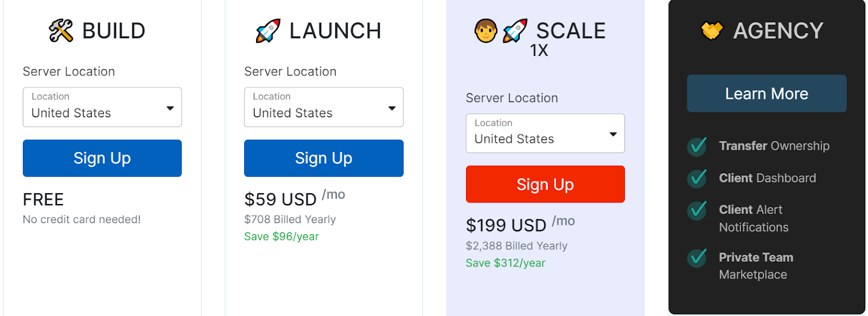This screenshot has width=868, height=316.
Task: Click the yellow heart icon beside AGENCY
Action: [x=712, y=30]
